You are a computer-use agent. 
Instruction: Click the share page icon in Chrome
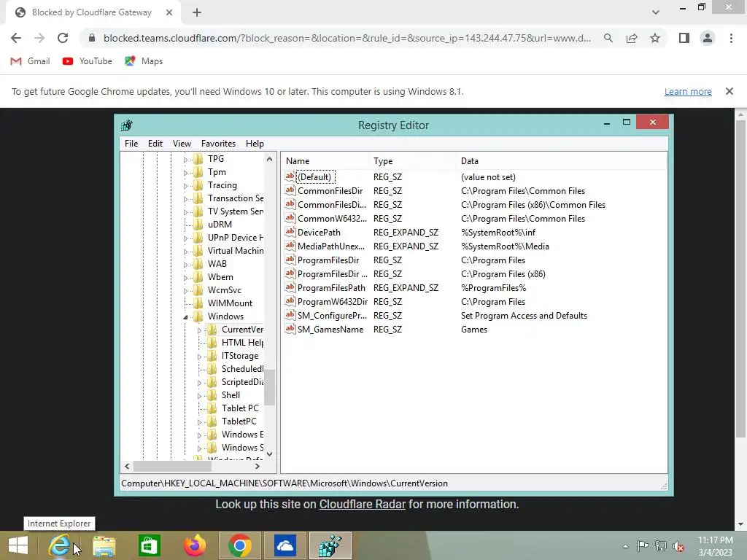632,38
